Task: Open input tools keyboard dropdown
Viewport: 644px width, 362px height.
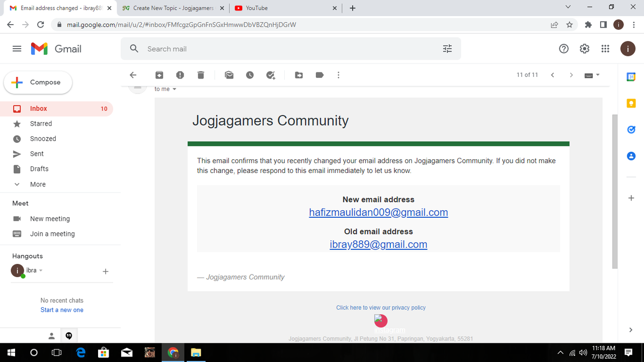Action: (x=592, y=75)
